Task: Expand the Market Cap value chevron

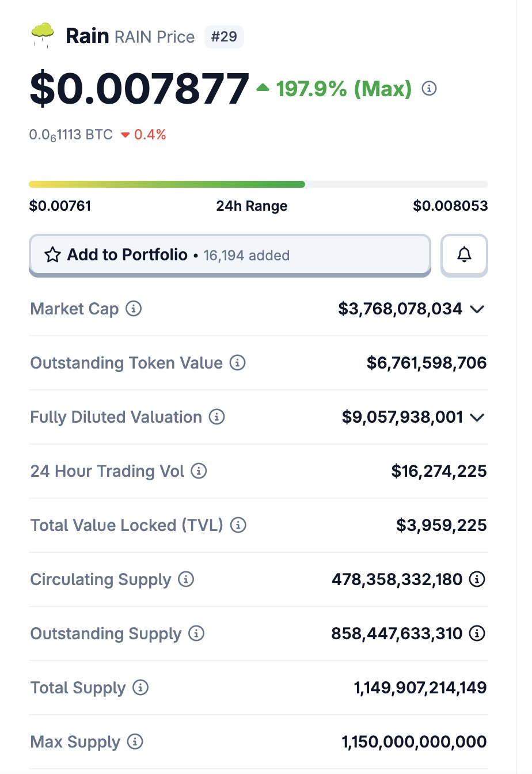Action: [x=477, y=309]
